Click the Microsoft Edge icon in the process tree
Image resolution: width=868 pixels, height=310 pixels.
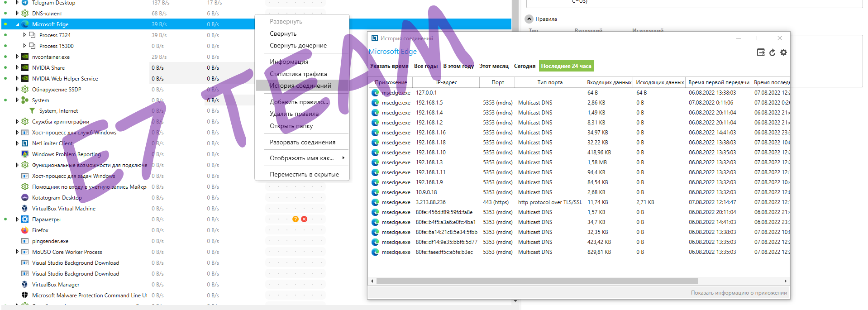(x=25, y=24)
